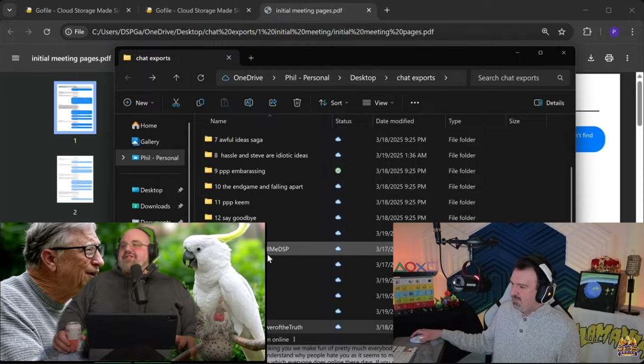Open Gallery in Explorer navigation pane
644x364 pixels.
pos(145,142)
